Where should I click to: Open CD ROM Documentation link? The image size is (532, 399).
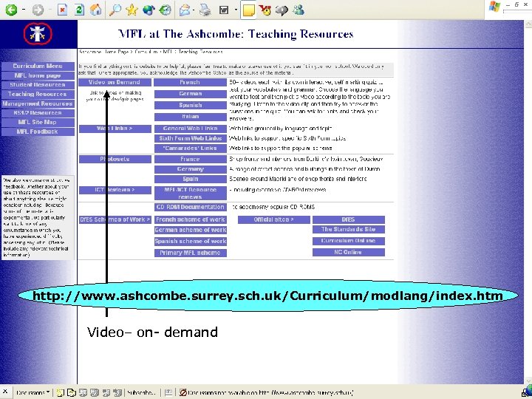tap(191, 207)
